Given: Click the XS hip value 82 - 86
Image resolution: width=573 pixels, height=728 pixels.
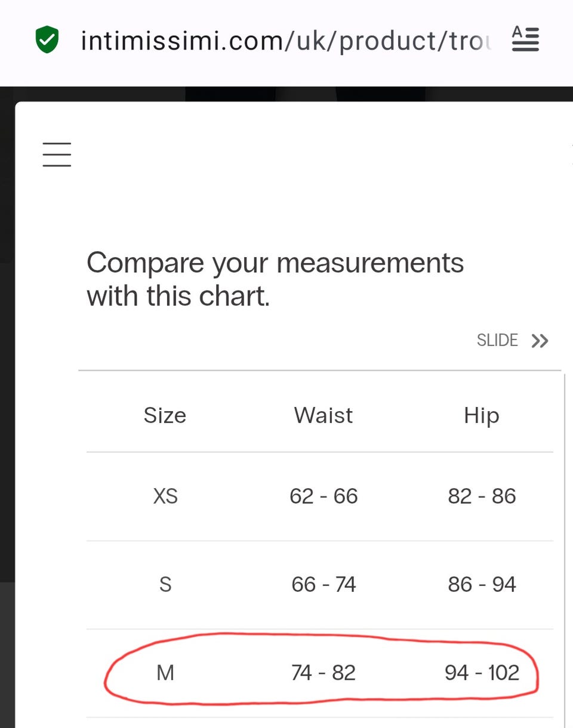Looking at the screenshot, I should (x=482, y=496).
